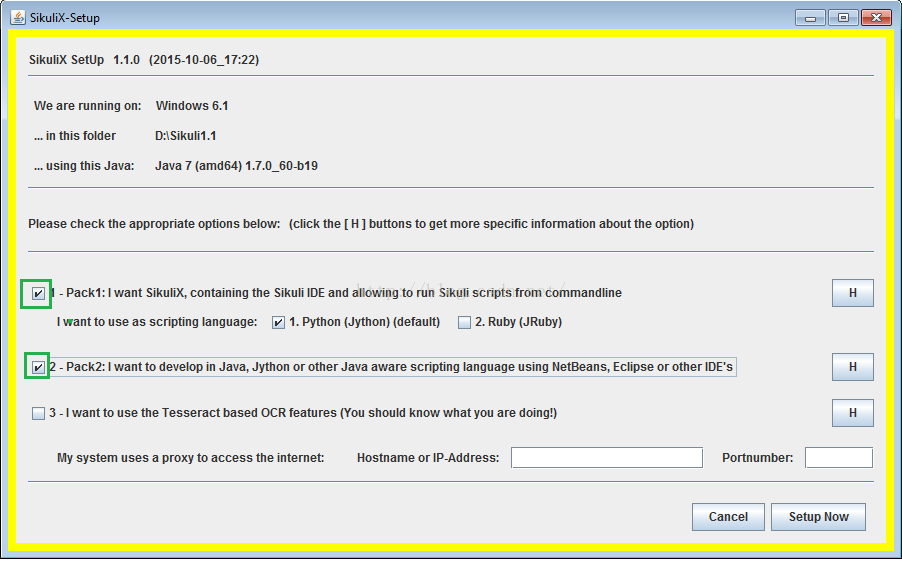
Task: Click "I want to use as scripting language:" label
Action: [157, 322]
